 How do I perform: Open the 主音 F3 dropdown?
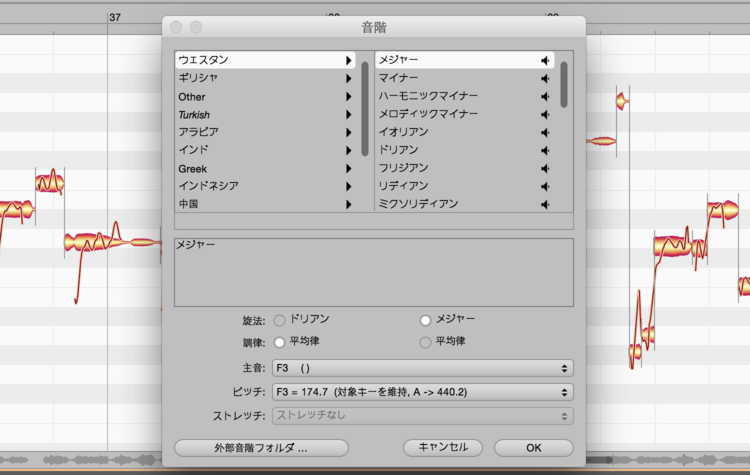tap(423, 369)
